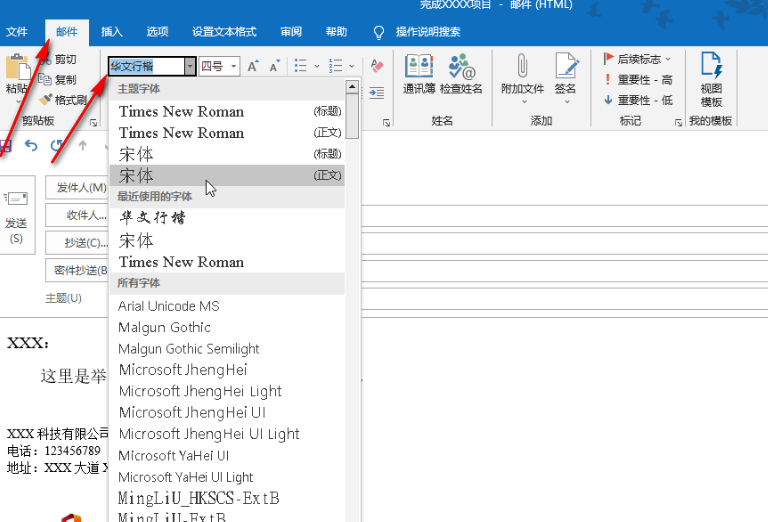This screenshot has width=768, height=522.
Task: Increase indent using the indent icon
Action: 377,93
